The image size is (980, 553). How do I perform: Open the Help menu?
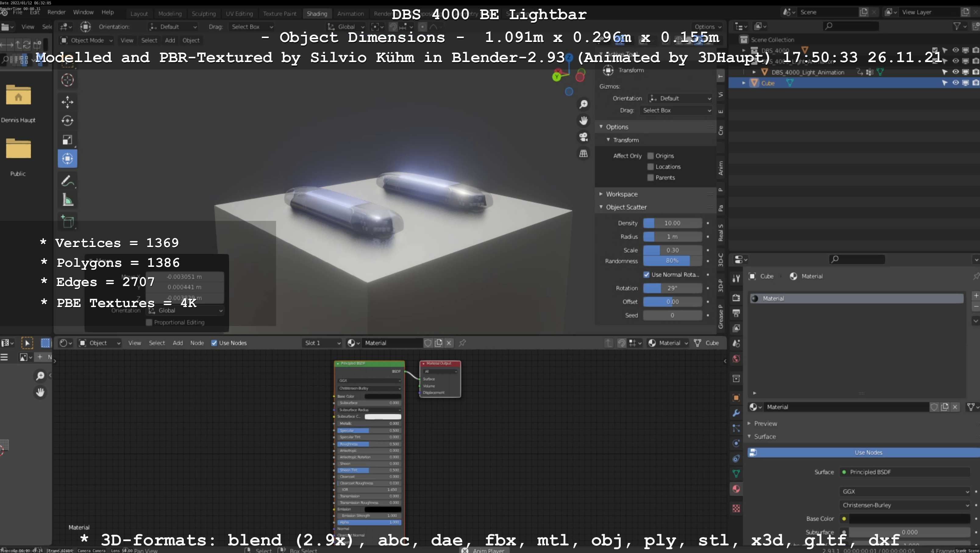click(x=108, y=12)
